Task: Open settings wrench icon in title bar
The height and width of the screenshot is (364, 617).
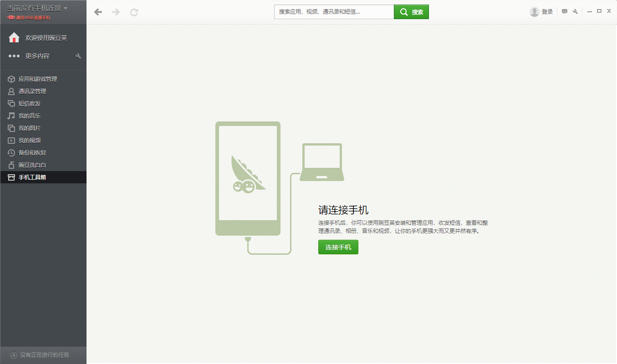Action: tap(575, 12)
